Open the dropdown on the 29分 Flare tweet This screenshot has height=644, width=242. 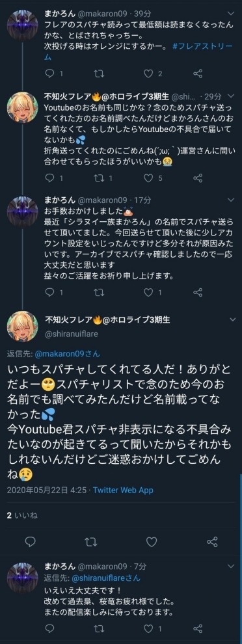click(x=232, y=96)
